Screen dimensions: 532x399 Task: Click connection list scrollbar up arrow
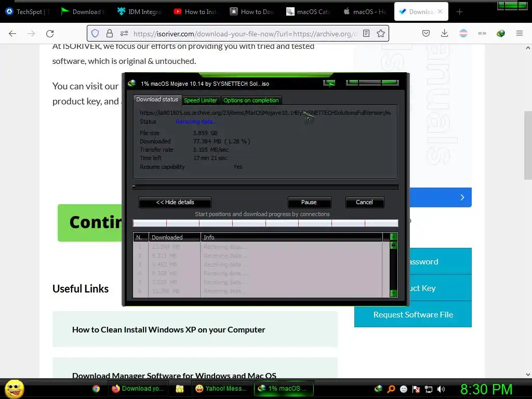pos(394,236)
